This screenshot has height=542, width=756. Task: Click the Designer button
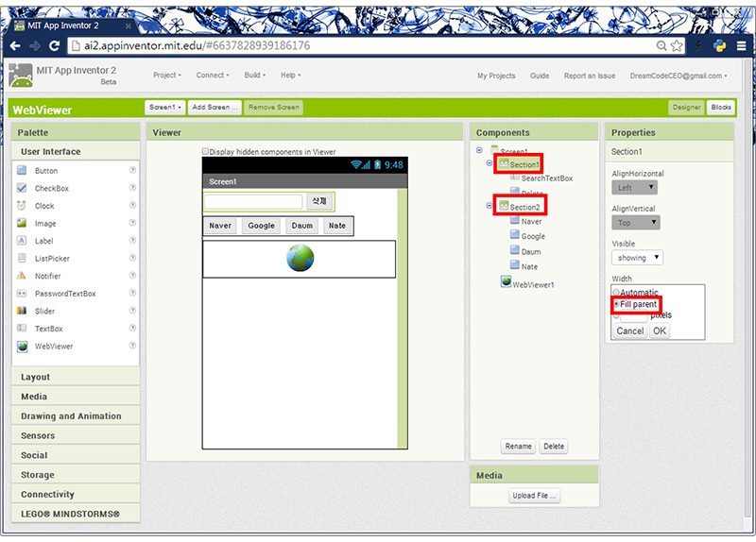tap(687, 108)
